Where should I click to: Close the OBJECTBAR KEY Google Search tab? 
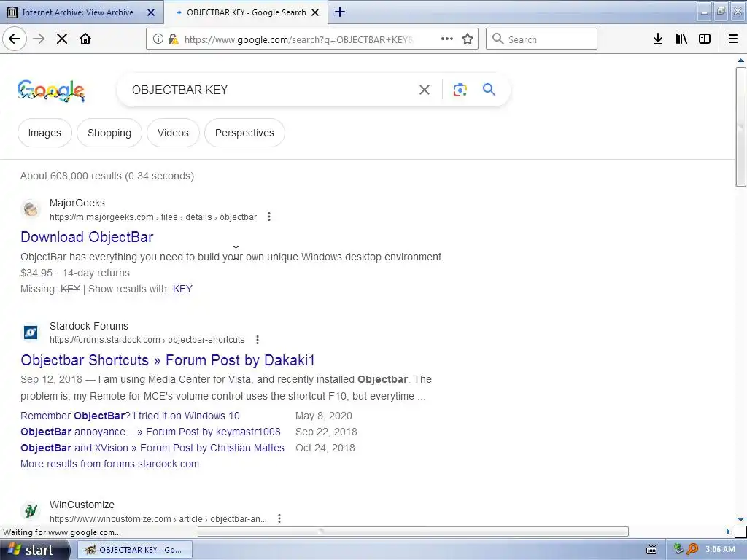[x=315, y=12]
